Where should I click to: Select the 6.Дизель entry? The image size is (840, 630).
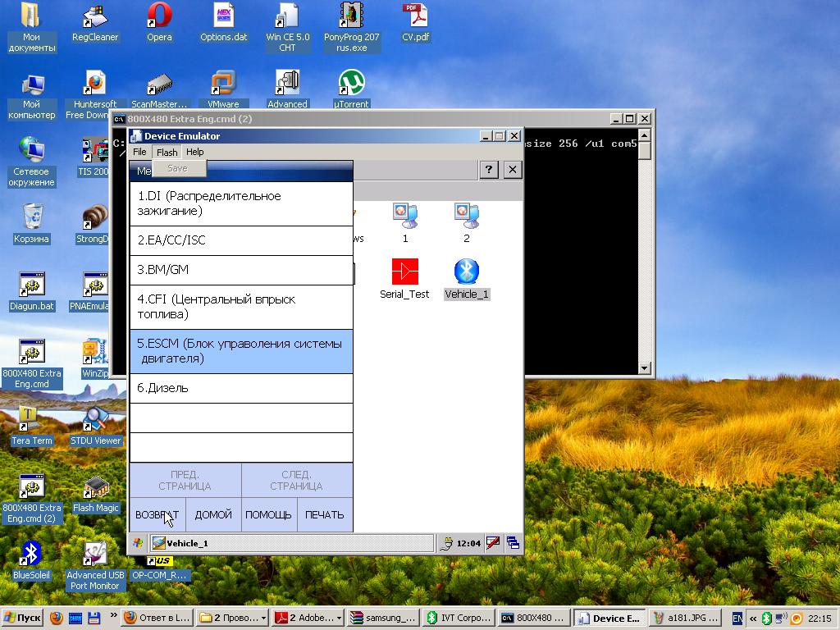point(241,388)
